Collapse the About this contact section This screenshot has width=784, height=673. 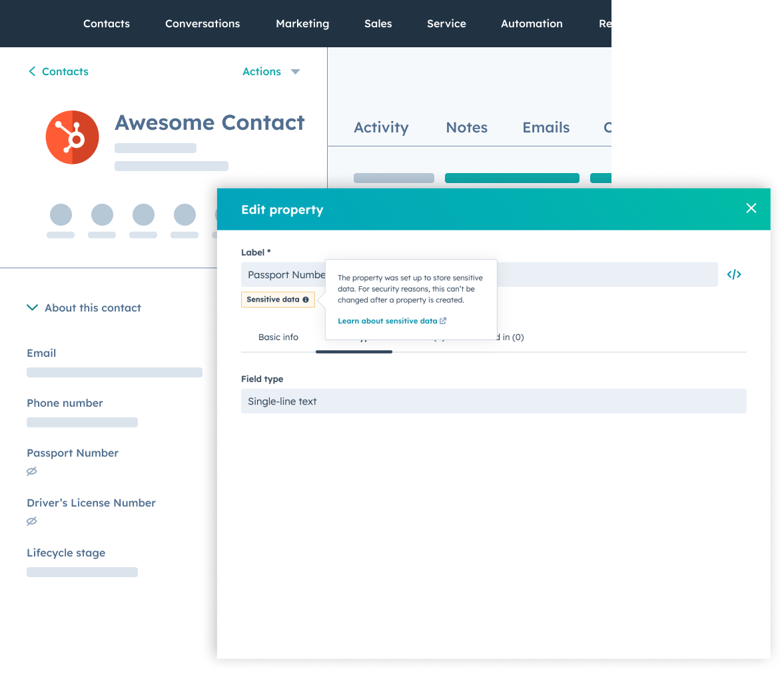point(32,308)
